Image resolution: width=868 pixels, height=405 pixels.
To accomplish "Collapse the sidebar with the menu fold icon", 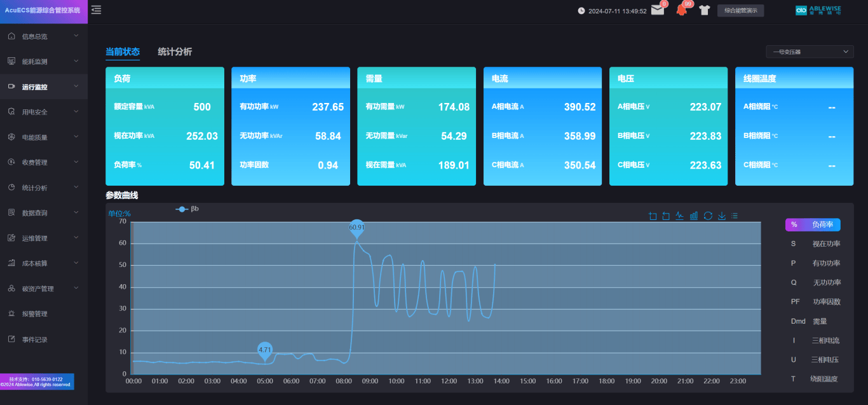I will 96,10.
